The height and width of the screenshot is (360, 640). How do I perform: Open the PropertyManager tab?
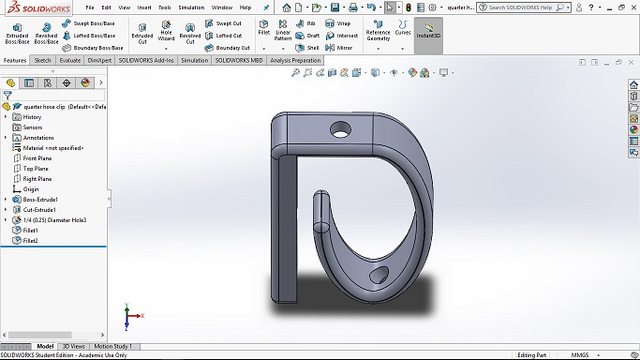click(29, 83)
